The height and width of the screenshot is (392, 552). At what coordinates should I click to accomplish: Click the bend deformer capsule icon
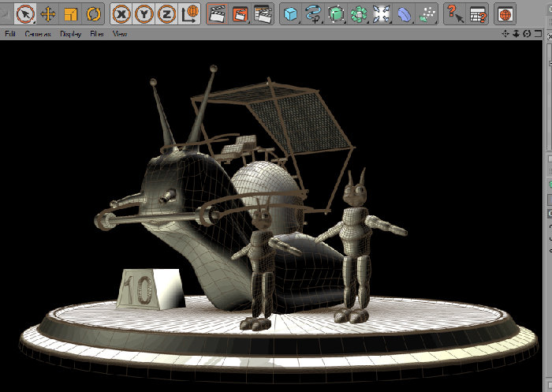click(404, 14)
